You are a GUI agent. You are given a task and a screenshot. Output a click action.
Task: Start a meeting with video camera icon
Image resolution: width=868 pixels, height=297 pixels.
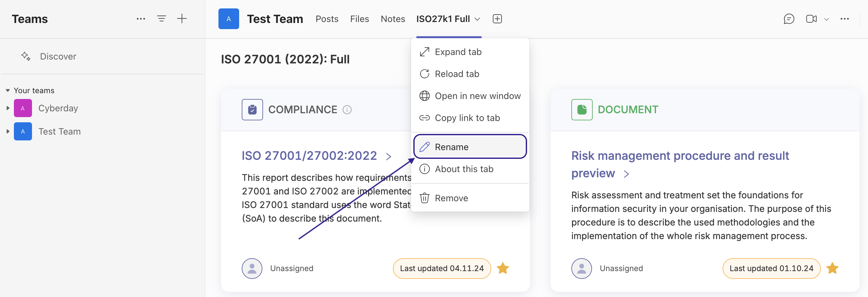pyautogui.click(x=811, y=19)
